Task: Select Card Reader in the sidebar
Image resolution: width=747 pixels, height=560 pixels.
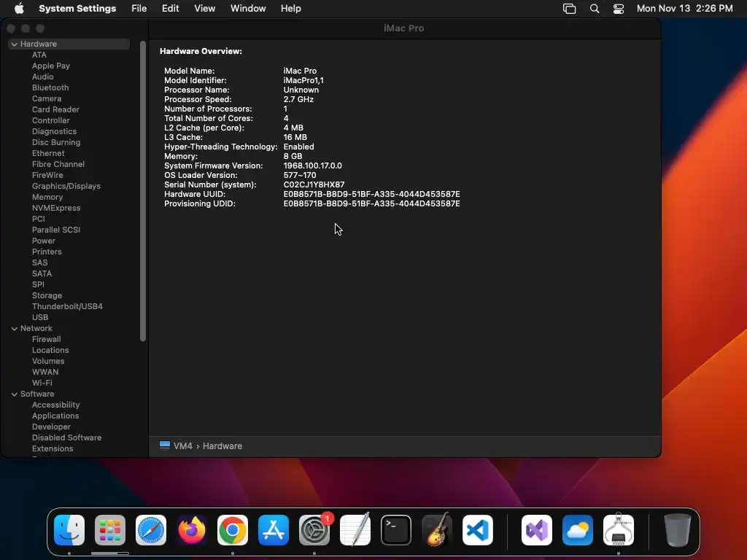Action: tap(55, 109)
